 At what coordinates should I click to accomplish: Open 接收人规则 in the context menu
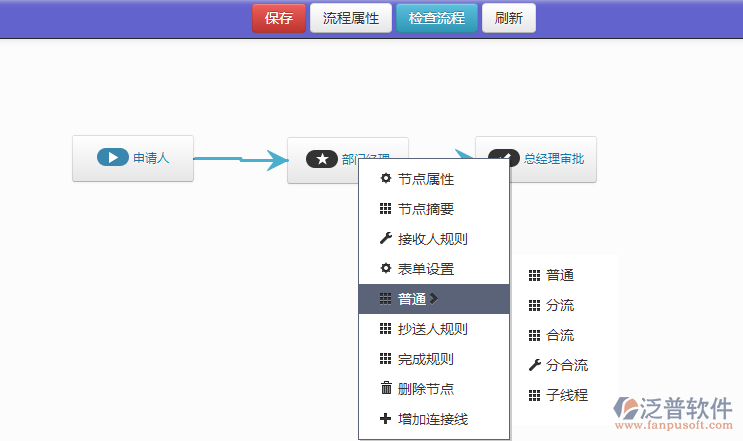click(x=434, y=239)
